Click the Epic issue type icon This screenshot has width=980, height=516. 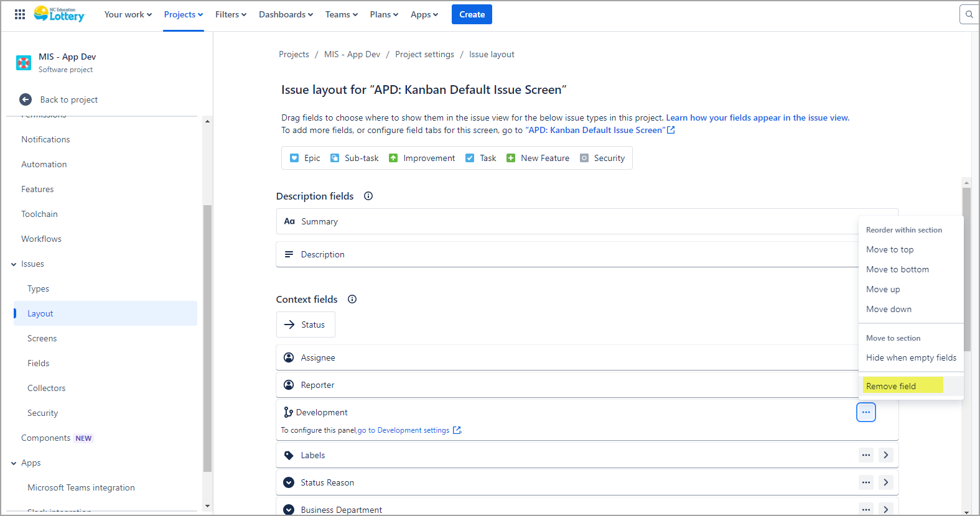pyautogui.click(x=294, y=158)
